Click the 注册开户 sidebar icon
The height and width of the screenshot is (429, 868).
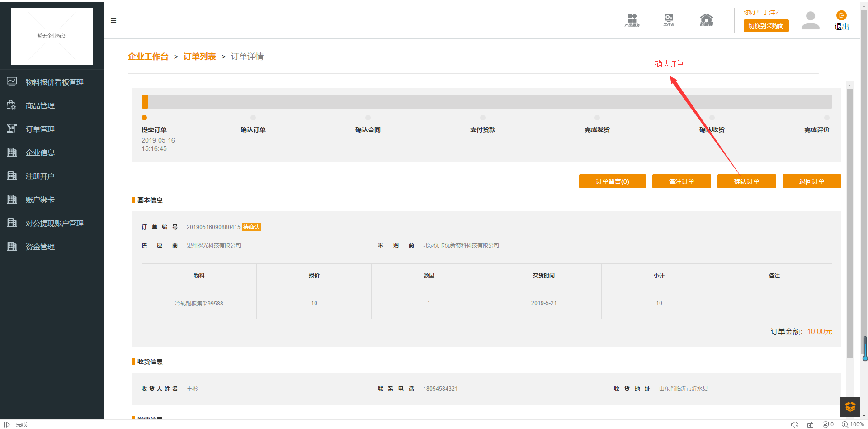12,176
